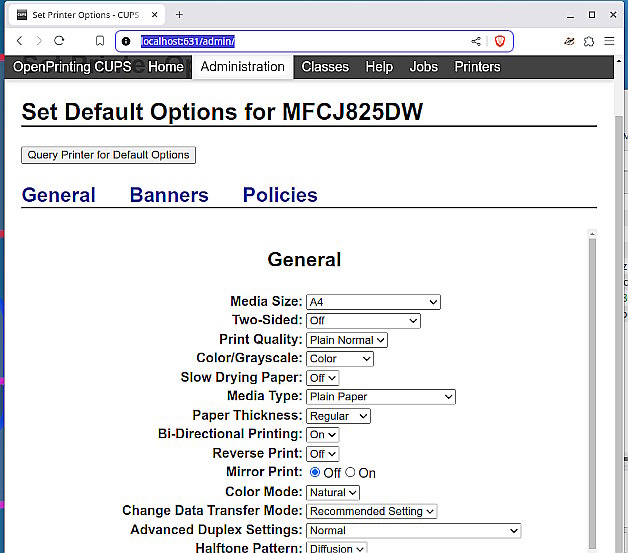
Task: Click the CUPS favicon on the browser tab
Action: [x=22, y=15]
